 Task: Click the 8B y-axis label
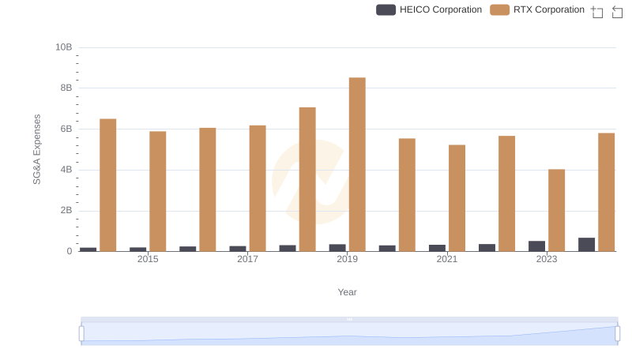click(66, 88)
